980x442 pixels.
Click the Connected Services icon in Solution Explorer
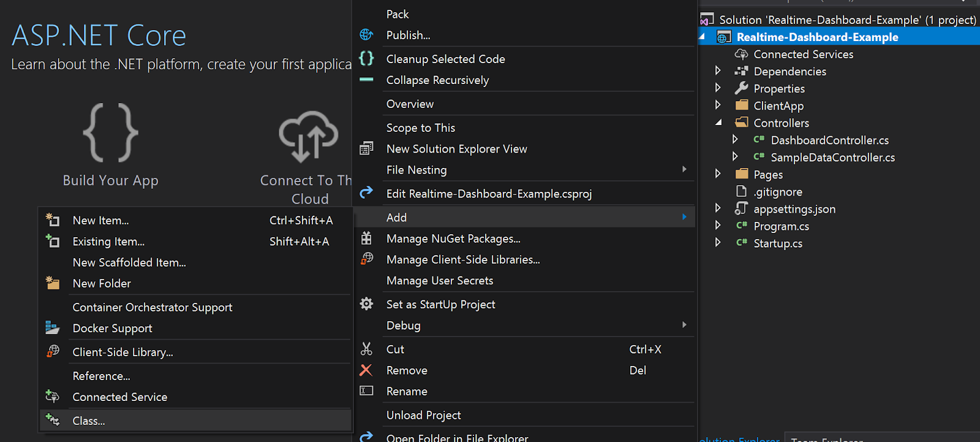pyautogui.click(x=741, y=54)
